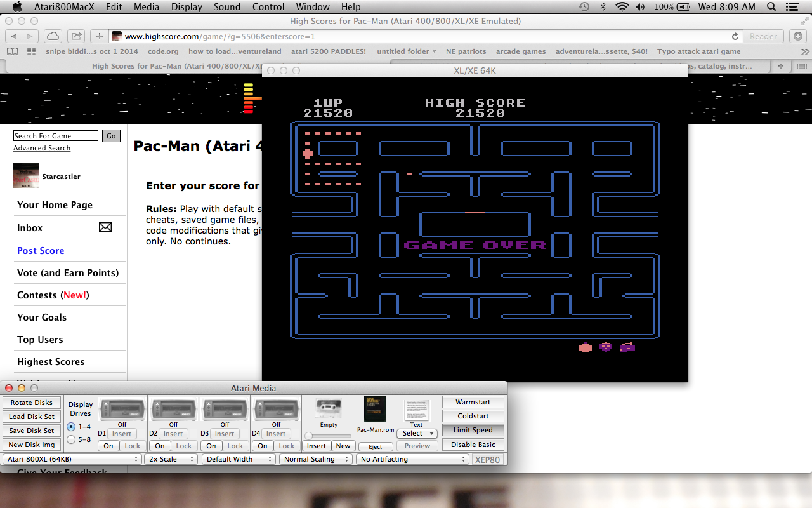Click the Search For Game input field
This screenshot has height=508, width=812.
click(56, 136)
